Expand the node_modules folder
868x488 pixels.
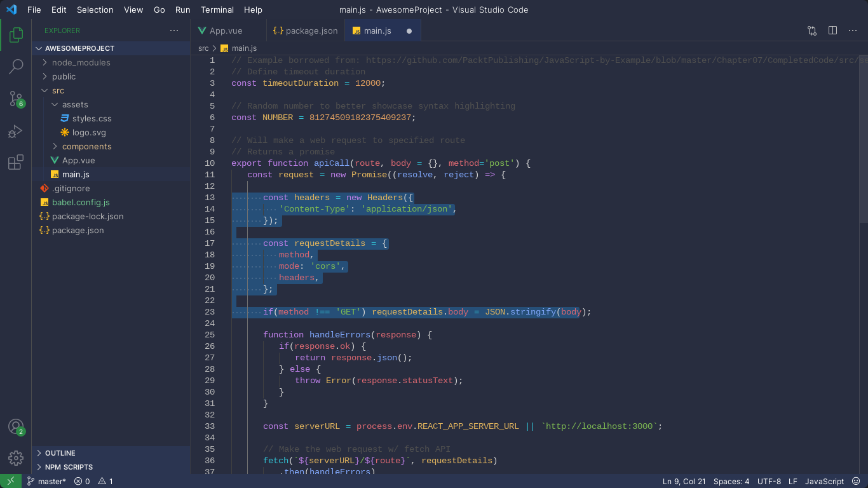pos(111,62)
